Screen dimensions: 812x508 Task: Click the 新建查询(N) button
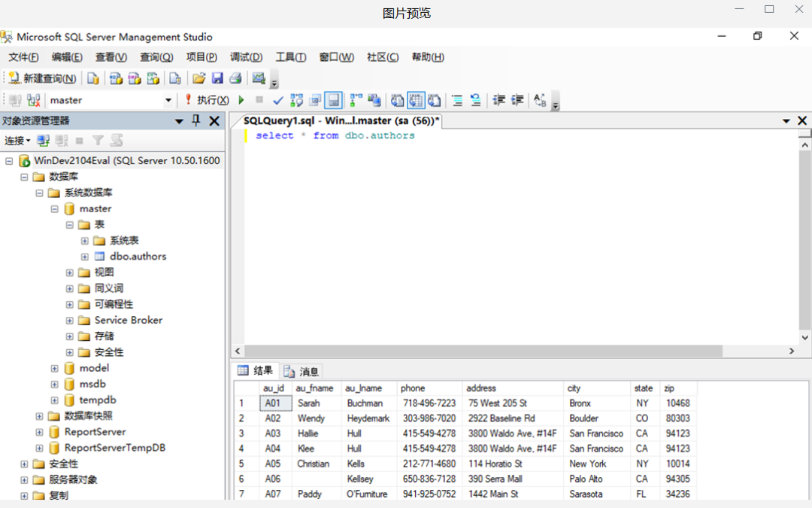point(42,78)
